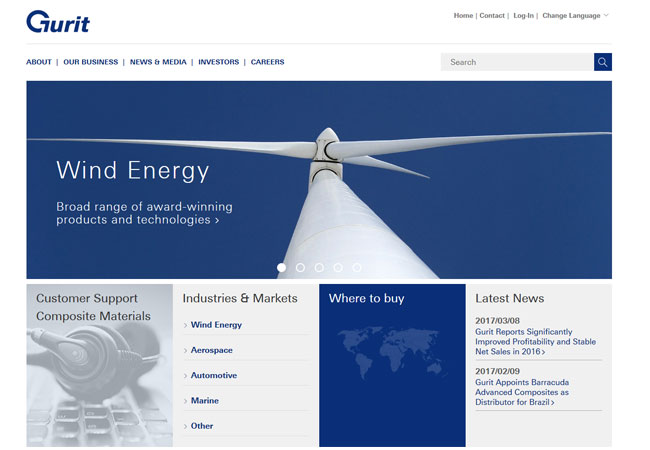This screenshot has width=650, height=450.
Task: Jump to the fifth carousel slide dot
Action: (x=357, y=268)
